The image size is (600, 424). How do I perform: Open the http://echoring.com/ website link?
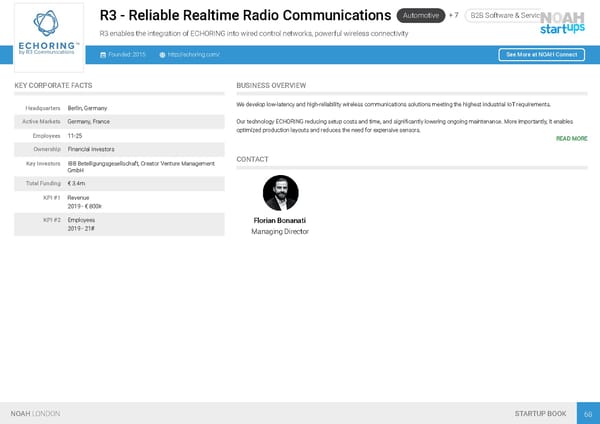(194, 55)
